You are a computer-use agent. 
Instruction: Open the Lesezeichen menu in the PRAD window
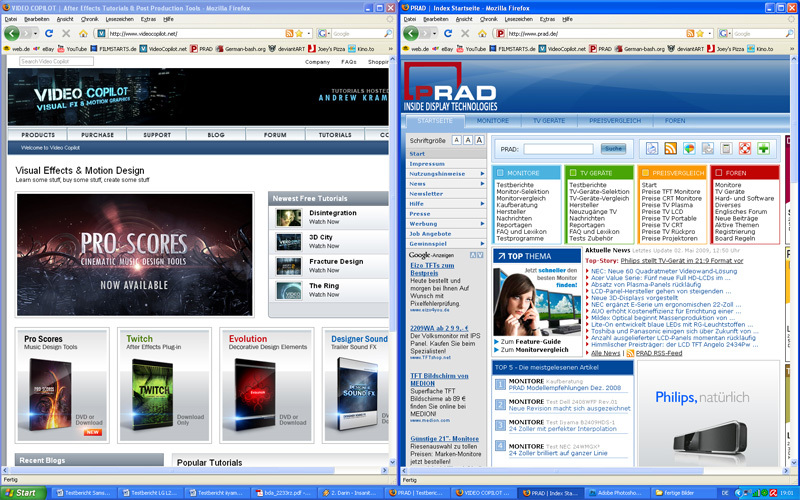point(518,19)
